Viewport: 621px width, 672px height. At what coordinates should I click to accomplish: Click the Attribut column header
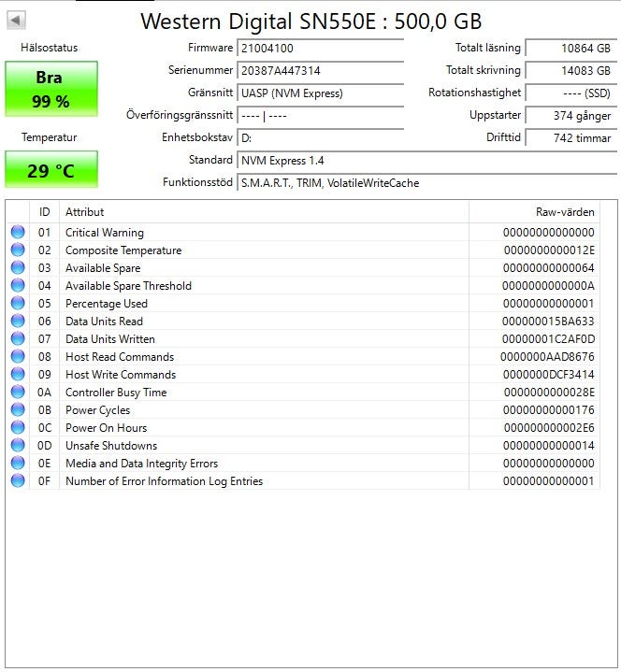264,212
